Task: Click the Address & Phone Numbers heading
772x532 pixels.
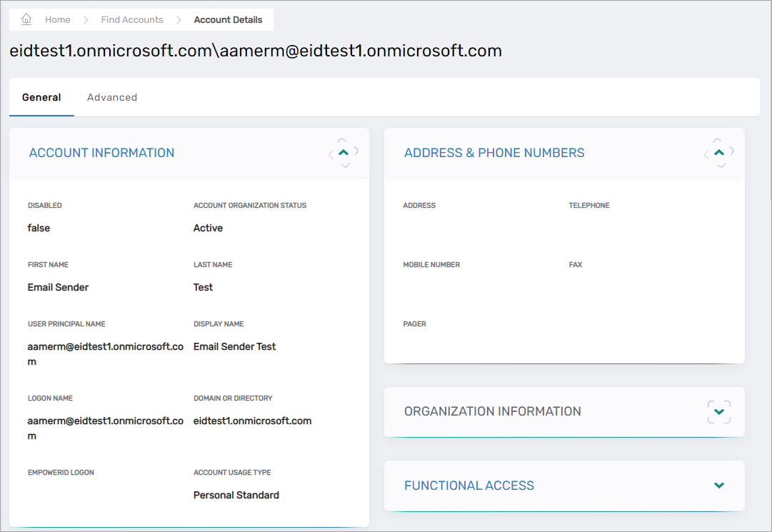Action: click(x=493, y=152)
